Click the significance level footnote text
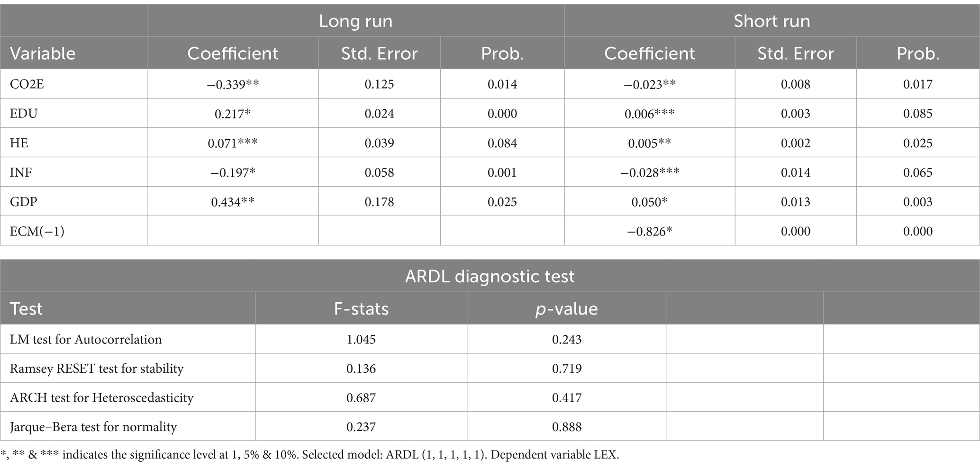Viewport: 980px width, 468px height. [310, 455]
